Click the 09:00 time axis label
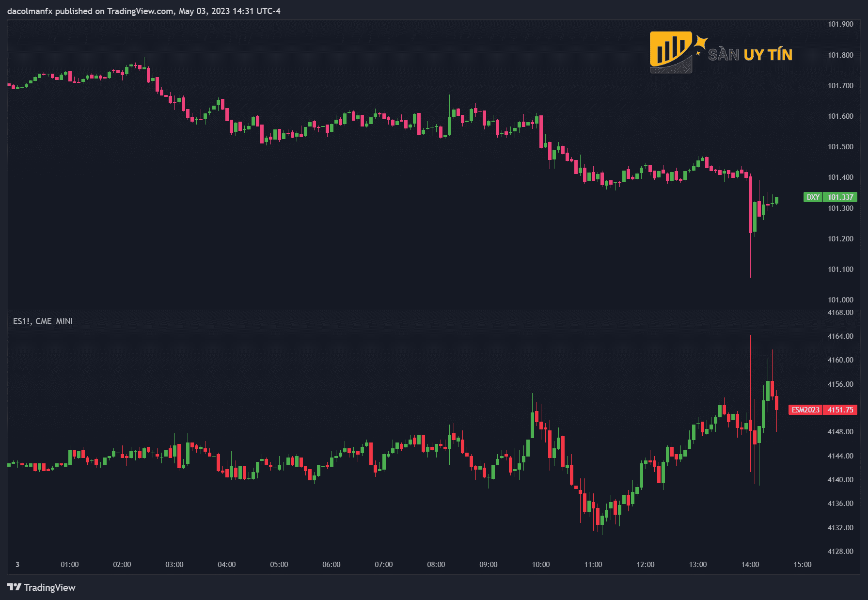The image size is (868, 600). 489,565
